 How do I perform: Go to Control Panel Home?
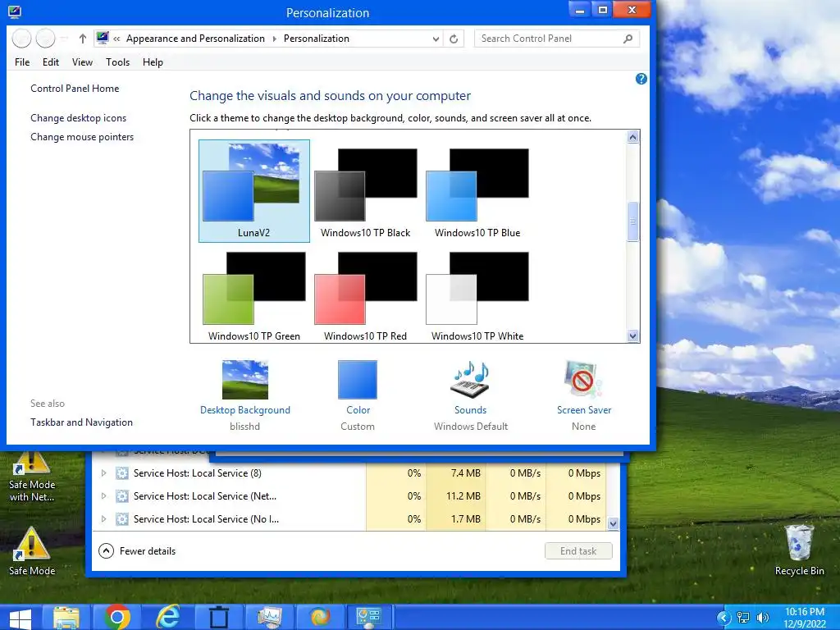[75, 89]
